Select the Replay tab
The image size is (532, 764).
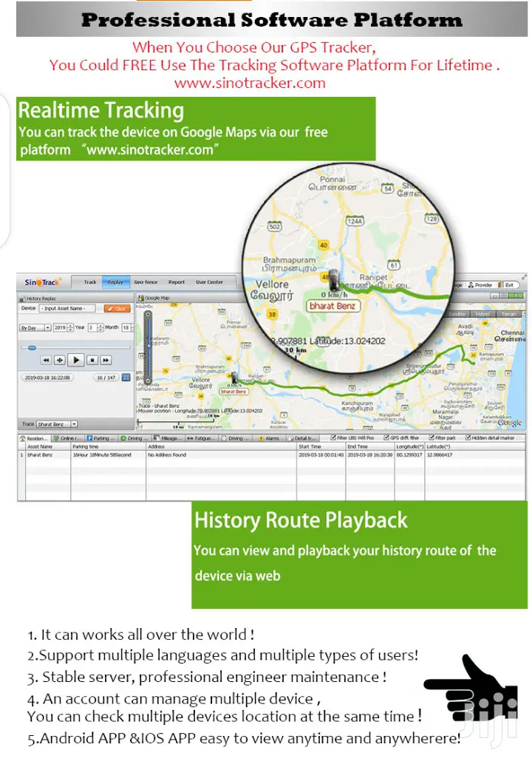[115, 282]
